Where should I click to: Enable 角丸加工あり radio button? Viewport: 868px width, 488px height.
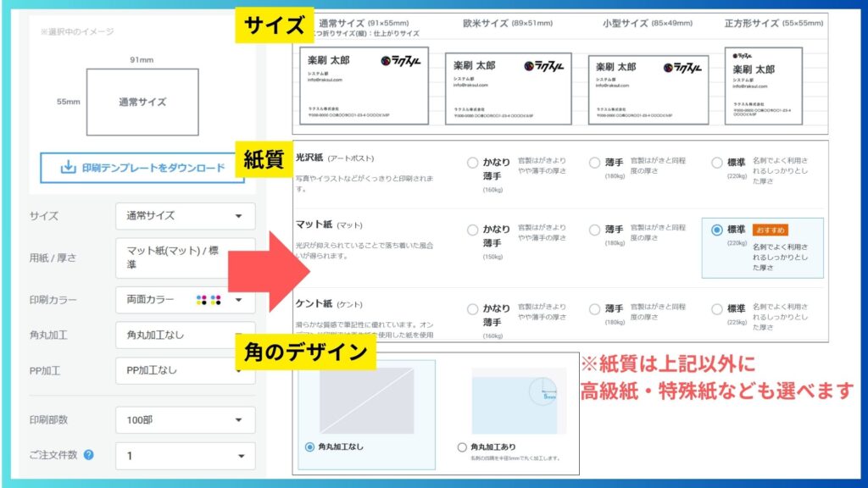(462, 446)
